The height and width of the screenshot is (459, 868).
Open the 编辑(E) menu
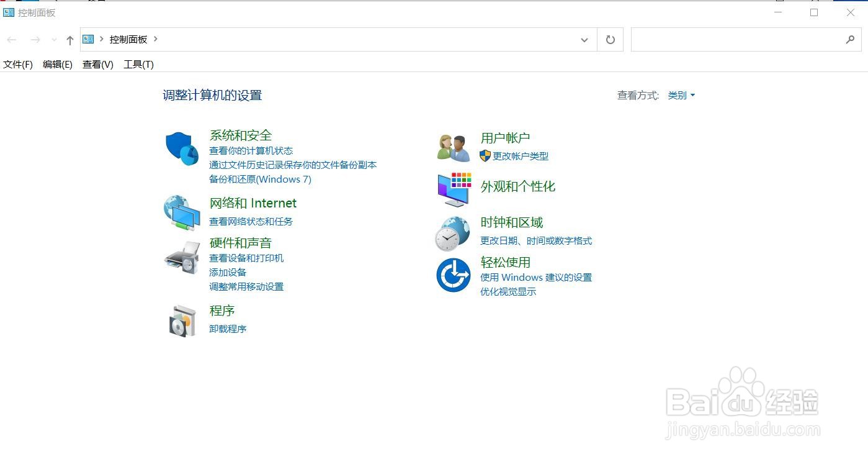[x=58, y=64]
